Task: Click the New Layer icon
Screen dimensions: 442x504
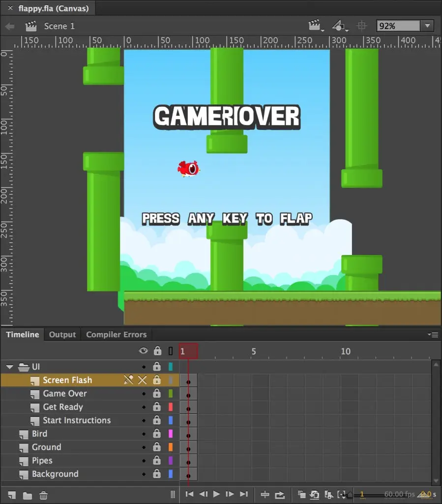Action: tap(12, 495)
